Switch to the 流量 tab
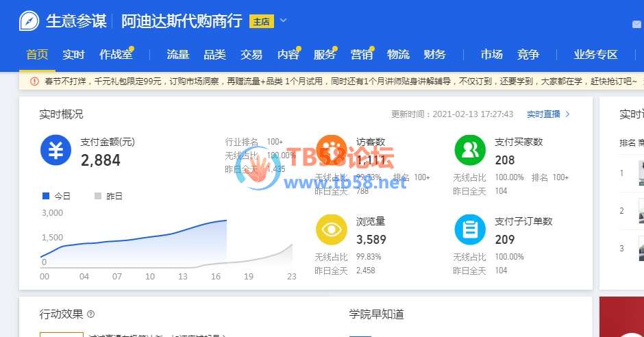The width and height of the screenshot is (644, 337). [177, 55]
